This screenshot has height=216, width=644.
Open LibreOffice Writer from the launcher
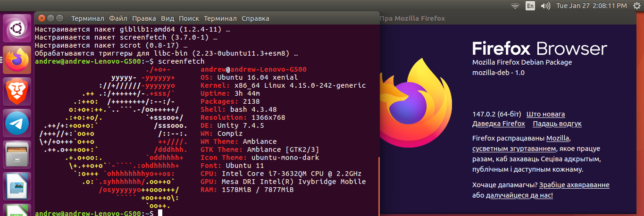click(x=17, y=186)
